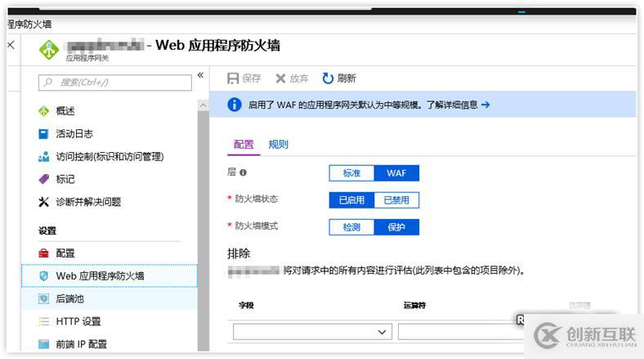Viewport: 644px width, 359px height.
Task: Set tier to 标准
Action: [x=351, y=173]
